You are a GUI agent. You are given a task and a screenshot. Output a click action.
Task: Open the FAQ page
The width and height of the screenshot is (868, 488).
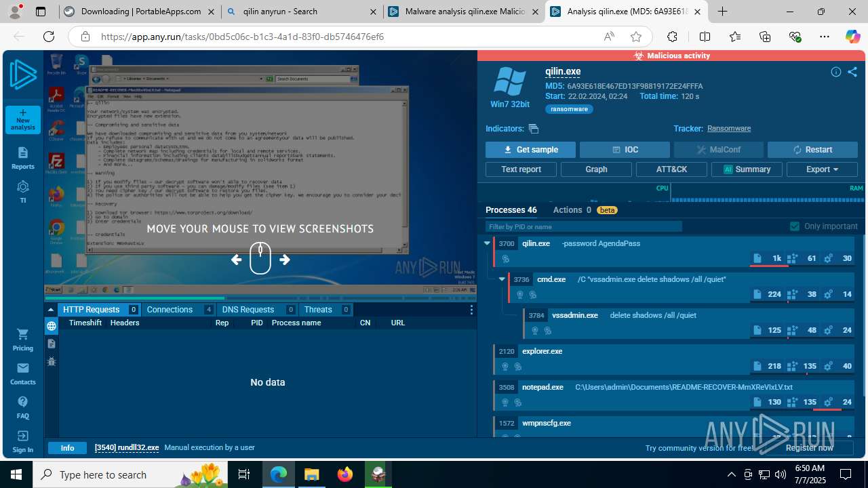pyautogui.click(x=23, y=407)
